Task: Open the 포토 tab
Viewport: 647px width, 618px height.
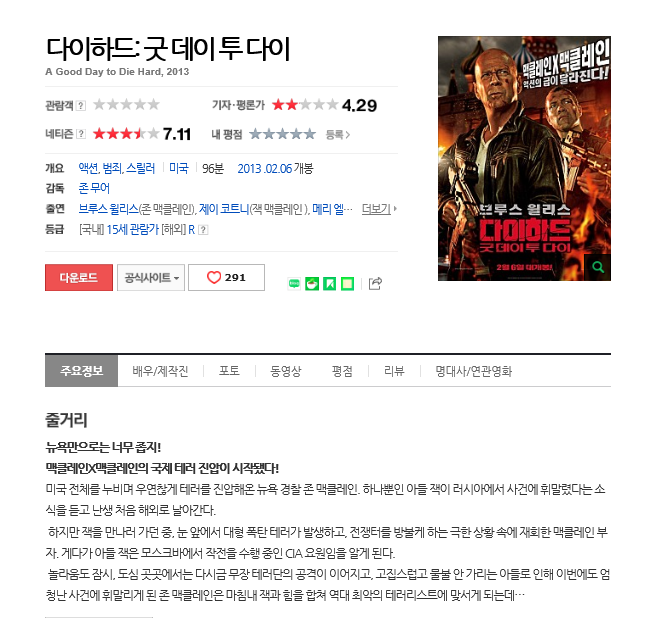Action: tap(229, 371)
